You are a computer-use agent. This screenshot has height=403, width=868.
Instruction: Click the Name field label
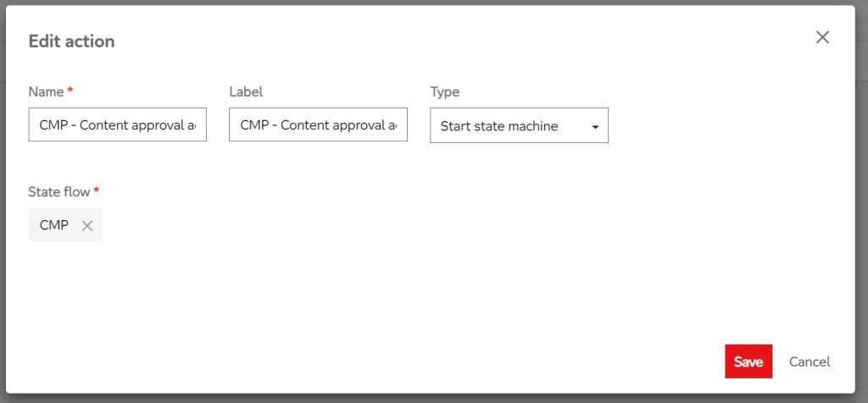pos(46,91)
